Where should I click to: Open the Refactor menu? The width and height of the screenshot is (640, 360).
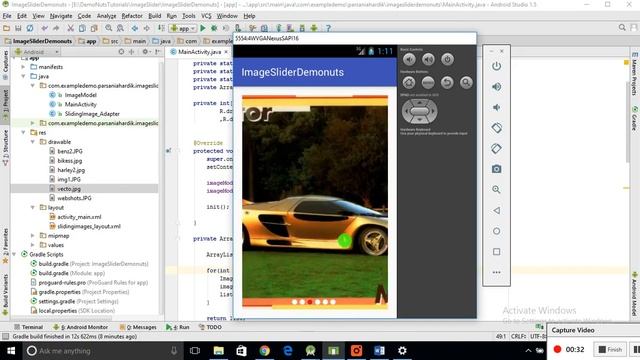click(132, 16)
